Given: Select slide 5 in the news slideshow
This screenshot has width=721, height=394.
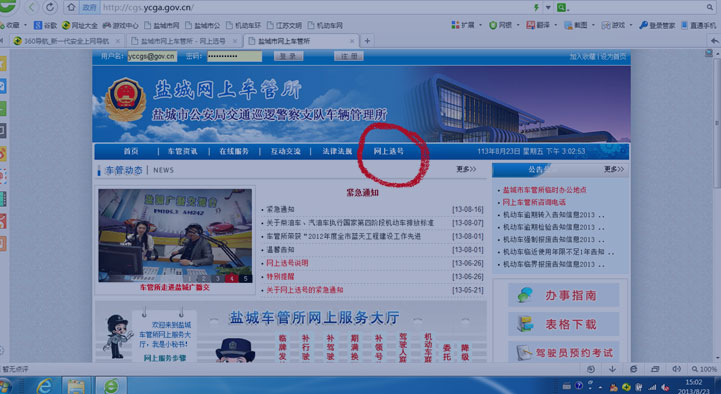Looking at the screenshot, I should click(x=246, y=278).
